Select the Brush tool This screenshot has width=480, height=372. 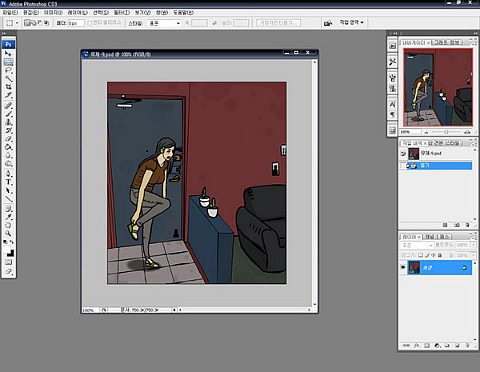pos(8,114)
